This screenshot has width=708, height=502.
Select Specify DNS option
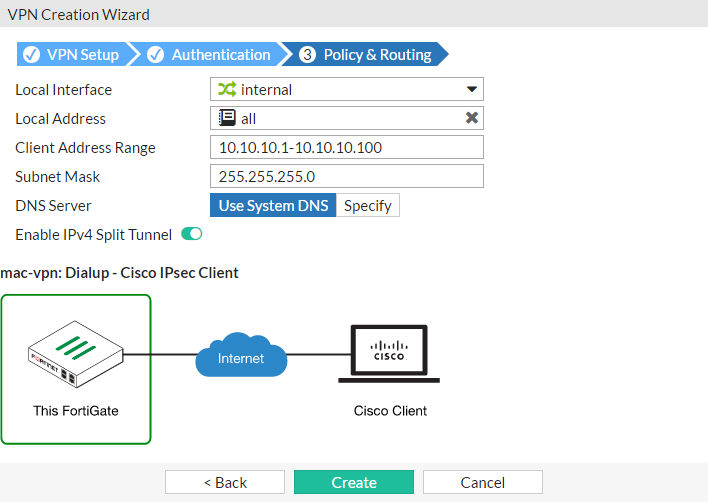click(368, 205)
